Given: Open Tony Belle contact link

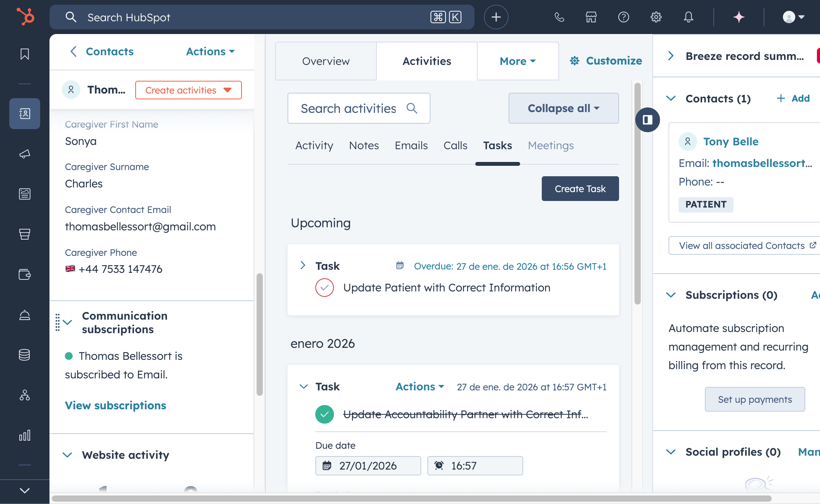Looking at the screenshot, I should (731, 141).
